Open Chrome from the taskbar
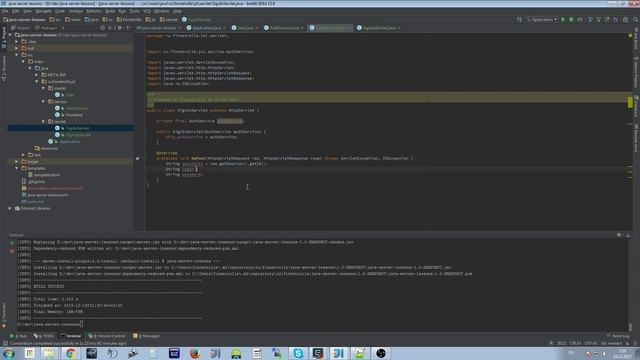 pos(71,353)
